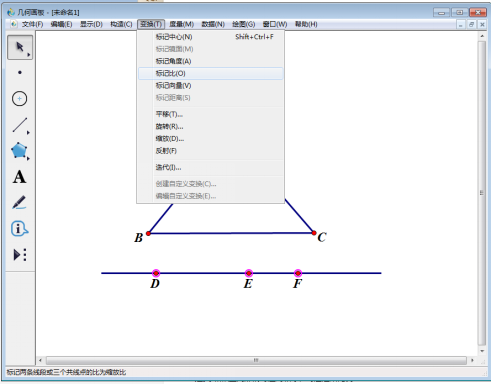Minimize the 几何画板 application window

click(x=442, y=13)
